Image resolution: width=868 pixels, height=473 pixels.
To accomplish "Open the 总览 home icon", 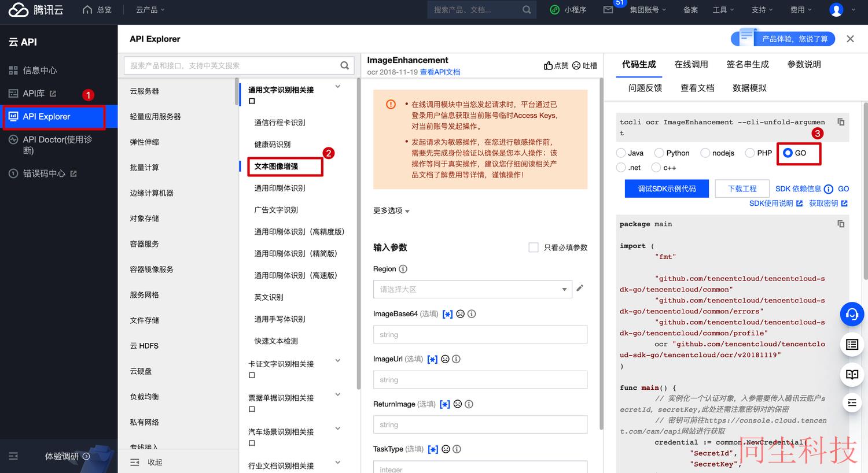I will [87, 10].
